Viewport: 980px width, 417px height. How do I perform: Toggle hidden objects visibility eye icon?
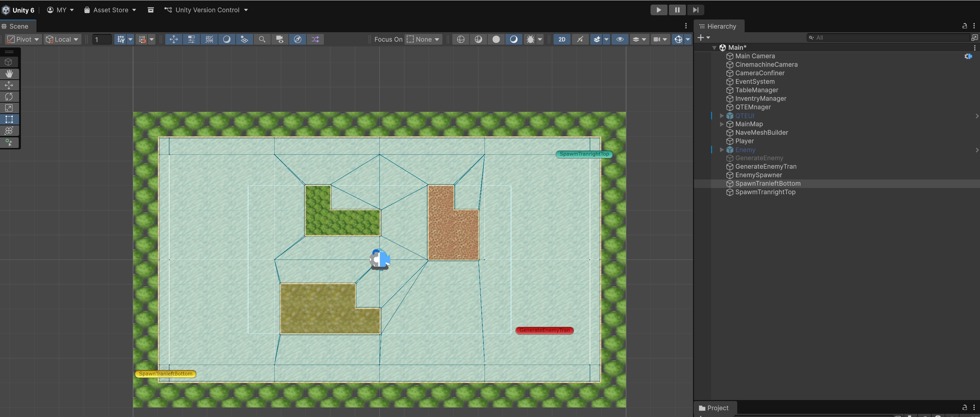[620, 39]
